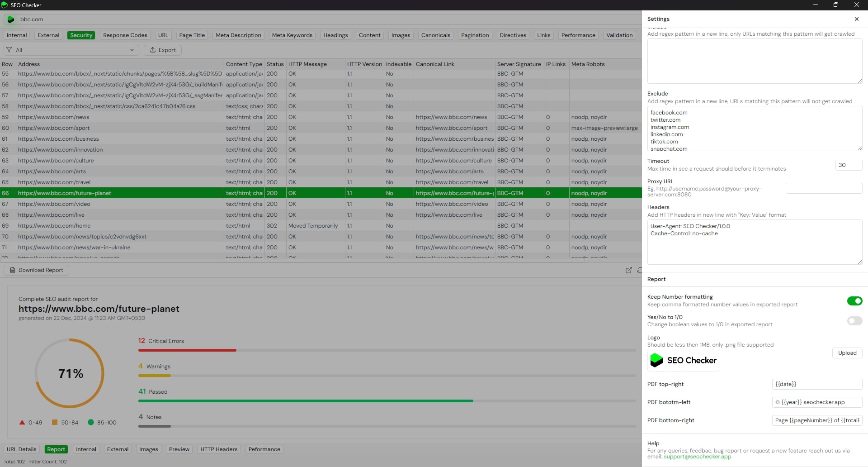The width and height of the screenshot is (868, 467).
Task: Click the funnel filter icon next to All
Action: (x=9, y=50)
